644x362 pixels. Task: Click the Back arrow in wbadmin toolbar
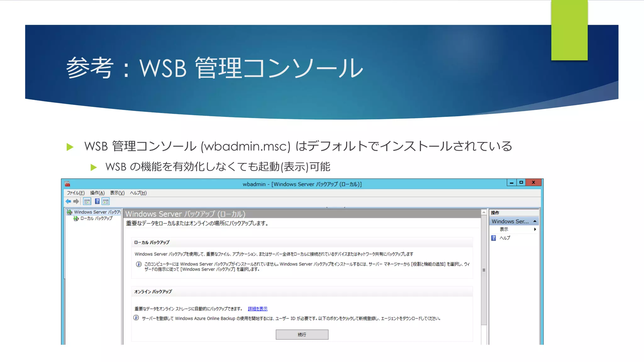68,201
